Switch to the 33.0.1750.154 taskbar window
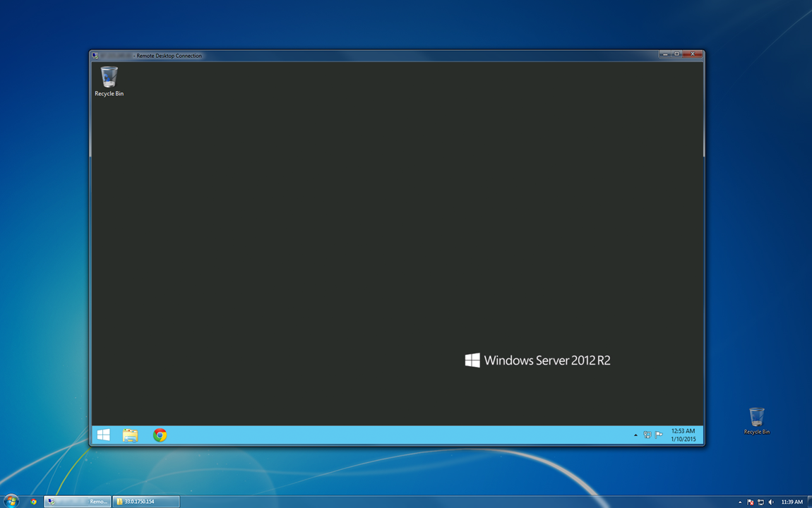 coord(145,501)
